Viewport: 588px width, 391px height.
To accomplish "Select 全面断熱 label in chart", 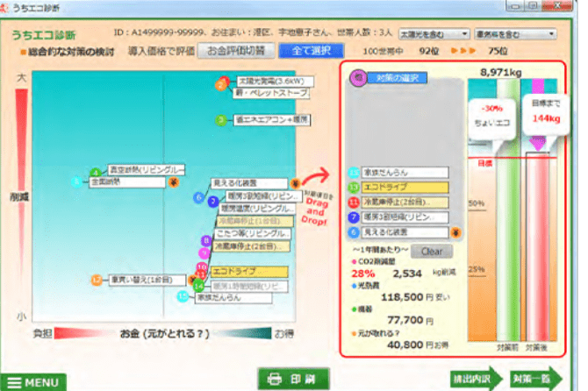I will point(127,182).
